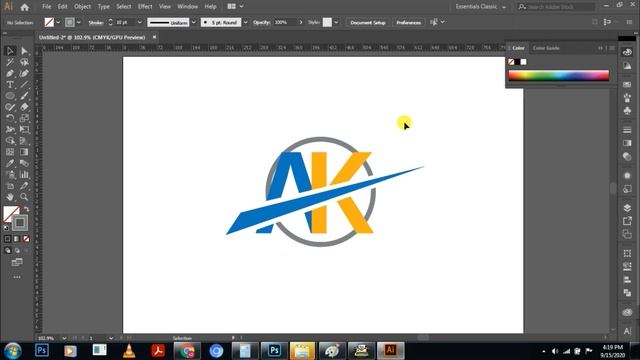This screenshot has height=360, width=640.
Task: Select the Shaper pencil tool
Action: (x=10, y=107)
